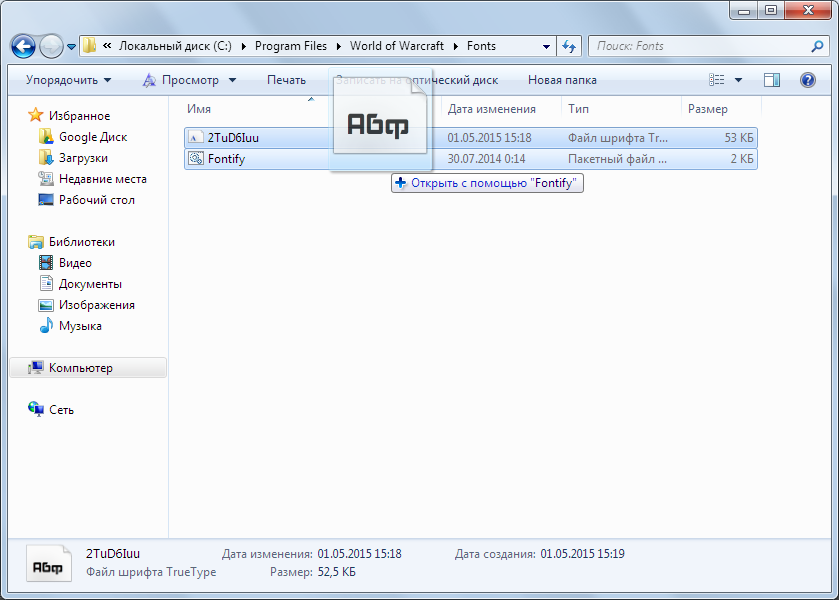This screenshot has height=600, width=839.
Task: Open the Изображения library
Action: (96, 305)
